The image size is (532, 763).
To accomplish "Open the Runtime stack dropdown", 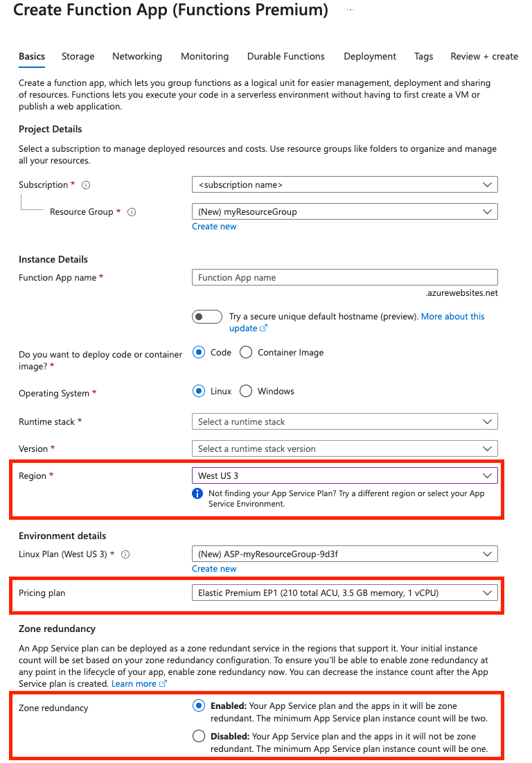I will click(x=344, y=421).
